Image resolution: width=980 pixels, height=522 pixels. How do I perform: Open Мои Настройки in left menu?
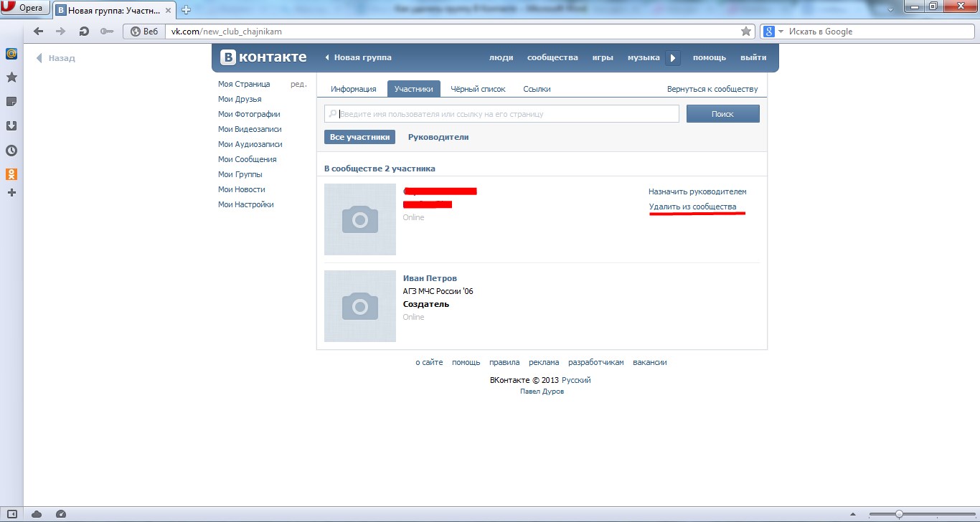point(246,204)
